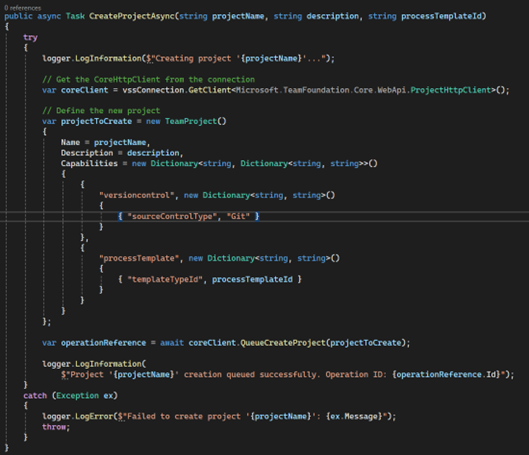Click the "versioncontrol" string literal
The height and width of the screenshot is (455, 529).
click(x=137, y=195)
